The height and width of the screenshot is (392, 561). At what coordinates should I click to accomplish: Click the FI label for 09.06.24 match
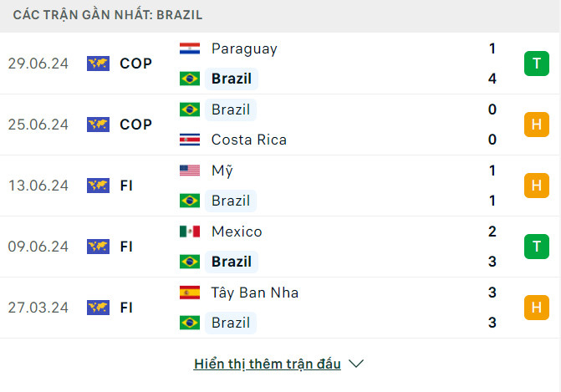[127, 247]
